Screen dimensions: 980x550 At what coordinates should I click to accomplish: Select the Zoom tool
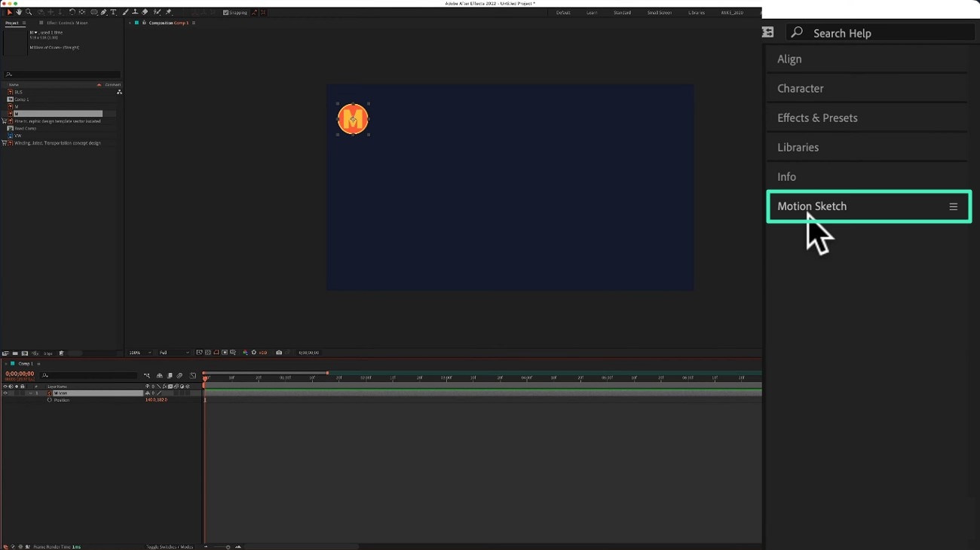[x=29, y=12]
